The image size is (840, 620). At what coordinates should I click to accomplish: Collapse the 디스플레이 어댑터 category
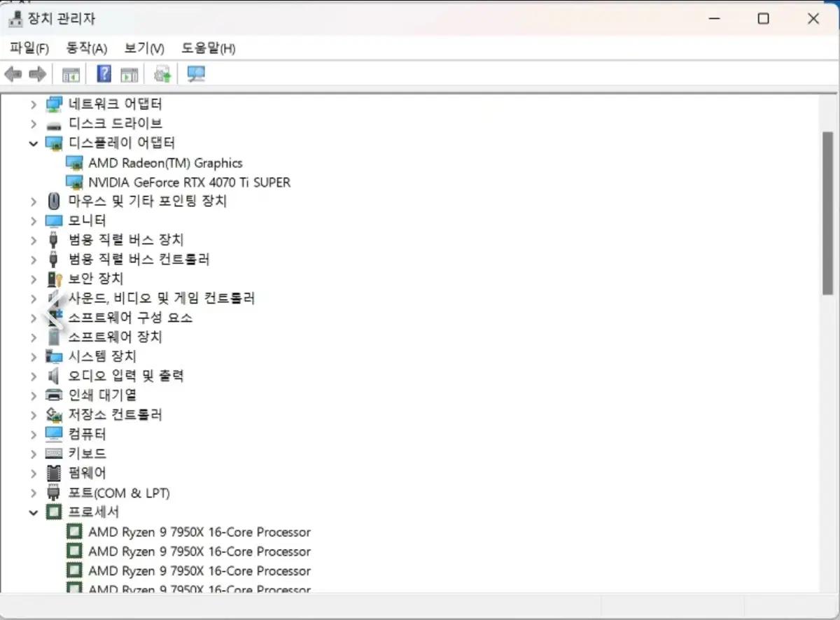[33, 143]
